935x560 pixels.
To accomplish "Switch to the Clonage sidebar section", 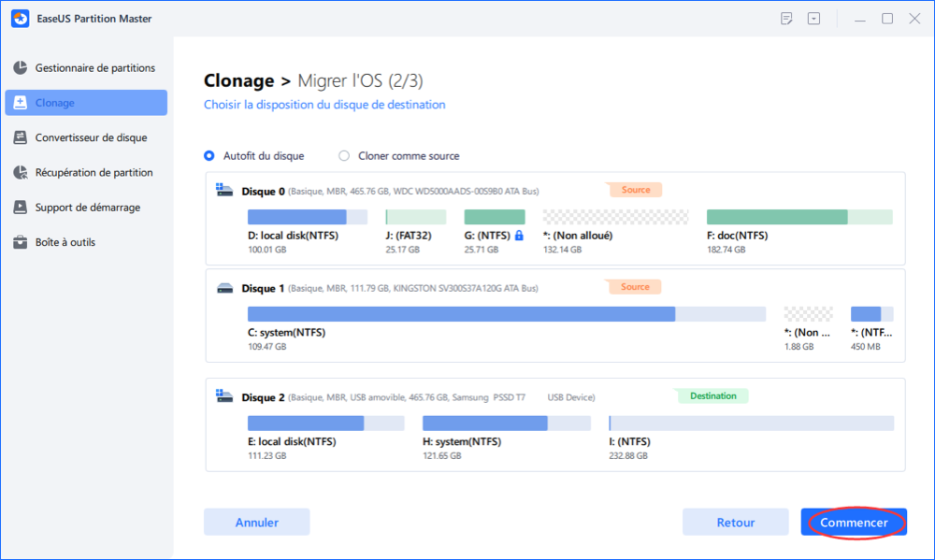I will pyautogui.click(x=86, y=103).
